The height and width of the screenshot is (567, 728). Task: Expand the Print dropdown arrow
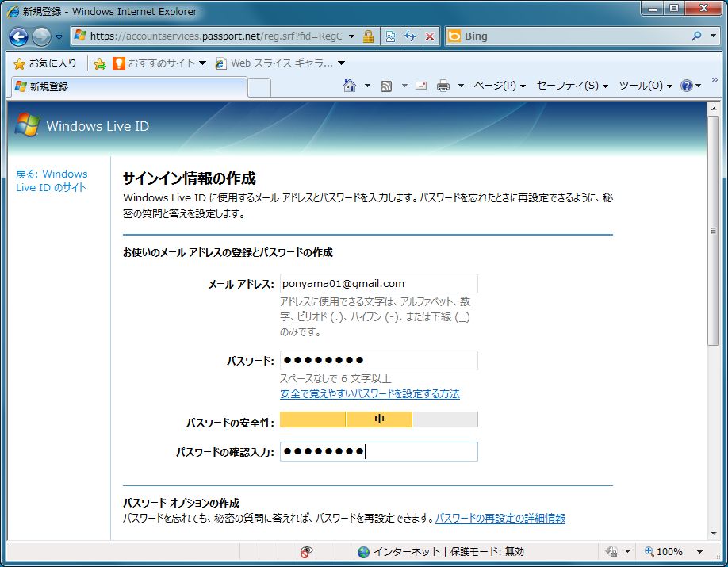[461, 86]
